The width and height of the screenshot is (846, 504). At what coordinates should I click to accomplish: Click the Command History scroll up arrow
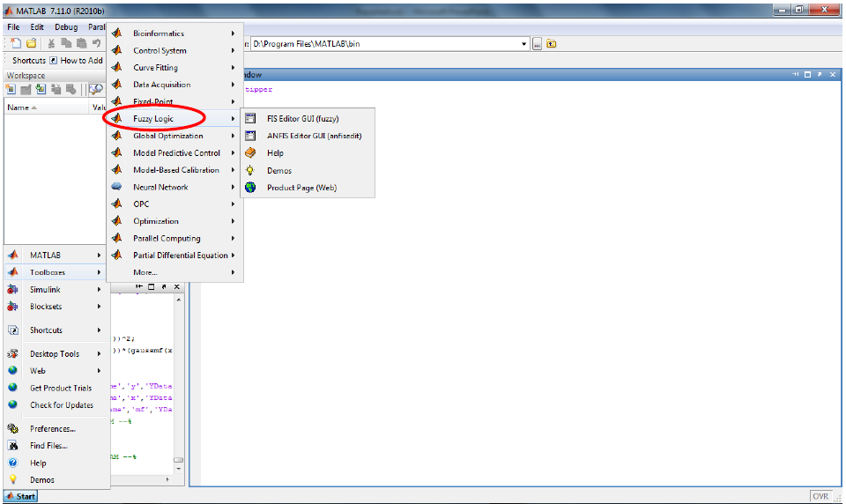point(179,300)
